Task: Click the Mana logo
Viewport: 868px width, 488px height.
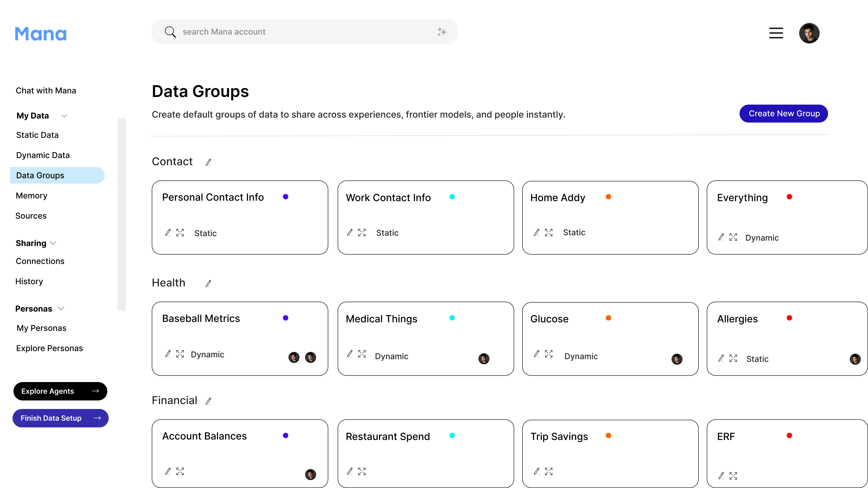Action: tap(41, 34)
